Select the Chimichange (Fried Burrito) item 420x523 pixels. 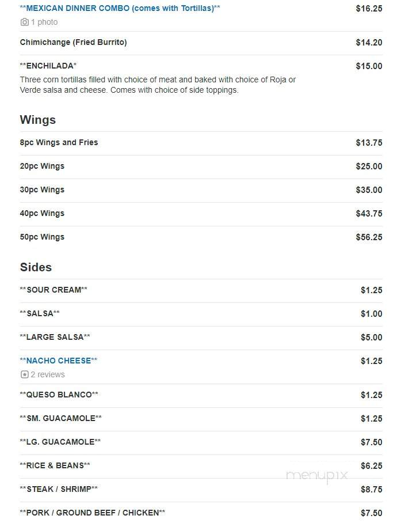pos(73,43)
